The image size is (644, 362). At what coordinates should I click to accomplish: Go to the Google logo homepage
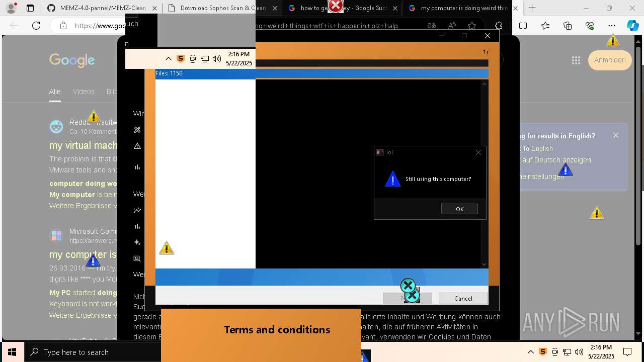[x=72, y=60]
